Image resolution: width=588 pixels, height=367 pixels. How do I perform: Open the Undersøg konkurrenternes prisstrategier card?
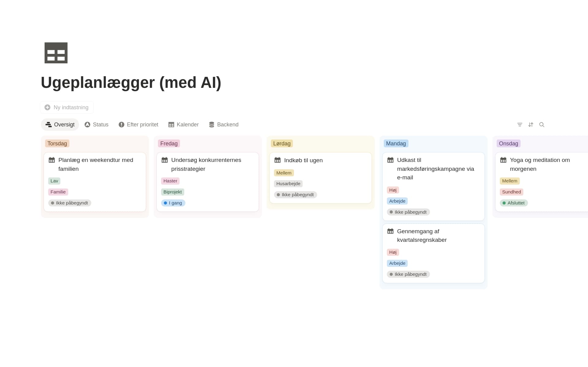click(x=208, y=182)
